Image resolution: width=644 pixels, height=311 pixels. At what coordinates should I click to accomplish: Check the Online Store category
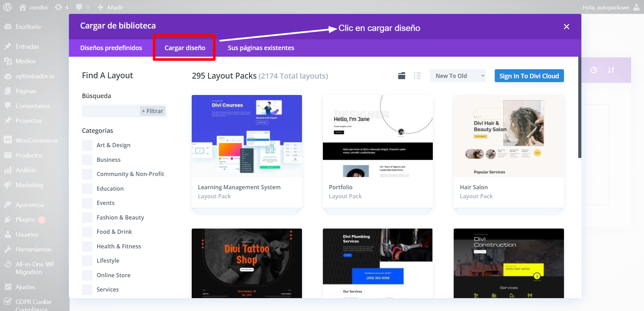click(87, 276)
